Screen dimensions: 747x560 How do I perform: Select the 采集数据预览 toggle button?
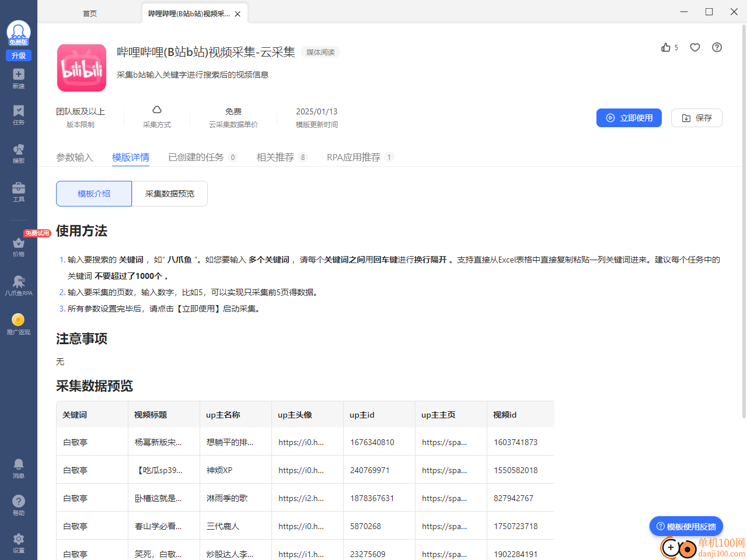(x=170, y=194)
